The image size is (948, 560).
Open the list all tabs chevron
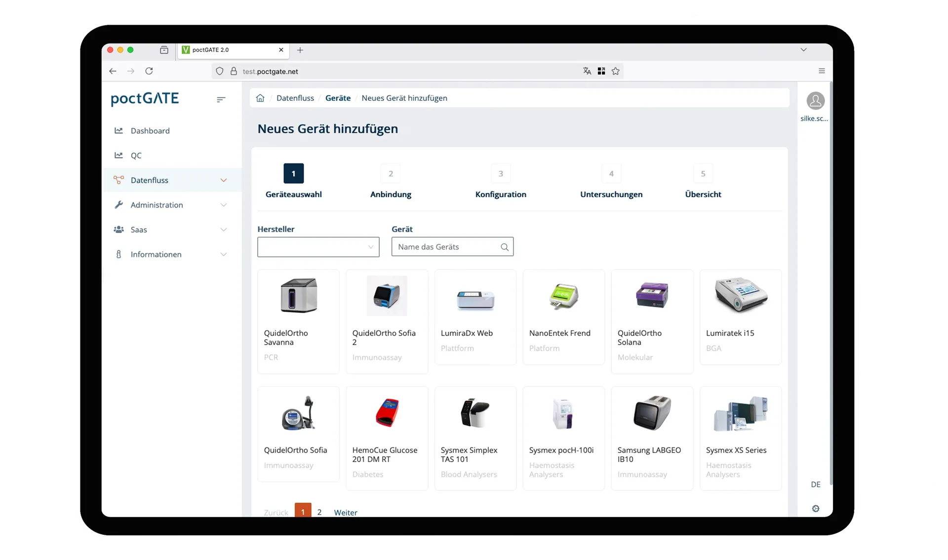tap(803, 50)
